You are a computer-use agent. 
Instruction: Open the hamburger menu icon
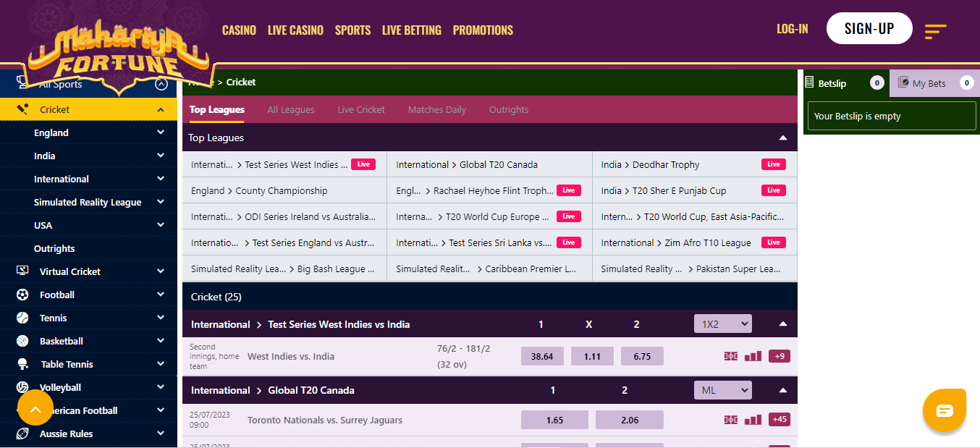[935, 31]
